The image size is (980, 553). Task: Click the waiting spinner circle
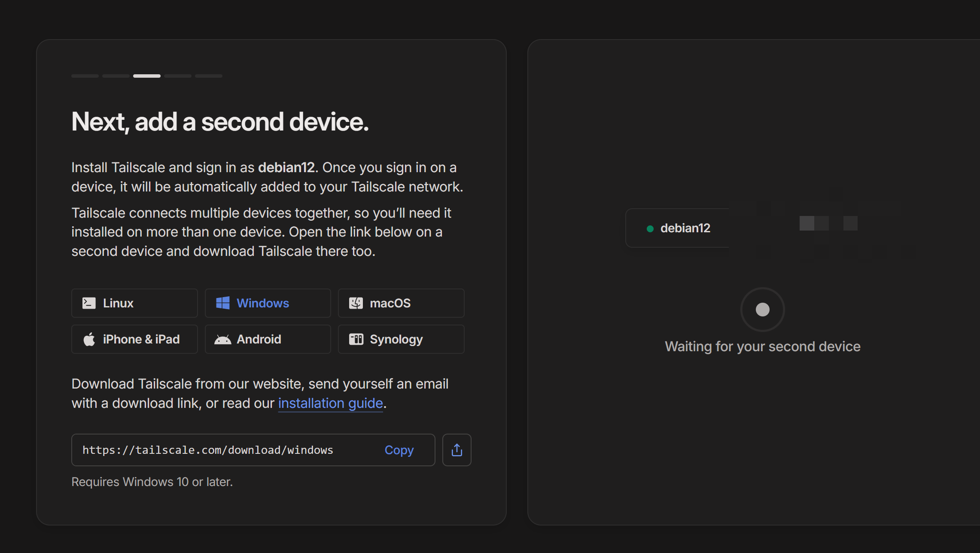pyautogui.click(x=763, y=310)
